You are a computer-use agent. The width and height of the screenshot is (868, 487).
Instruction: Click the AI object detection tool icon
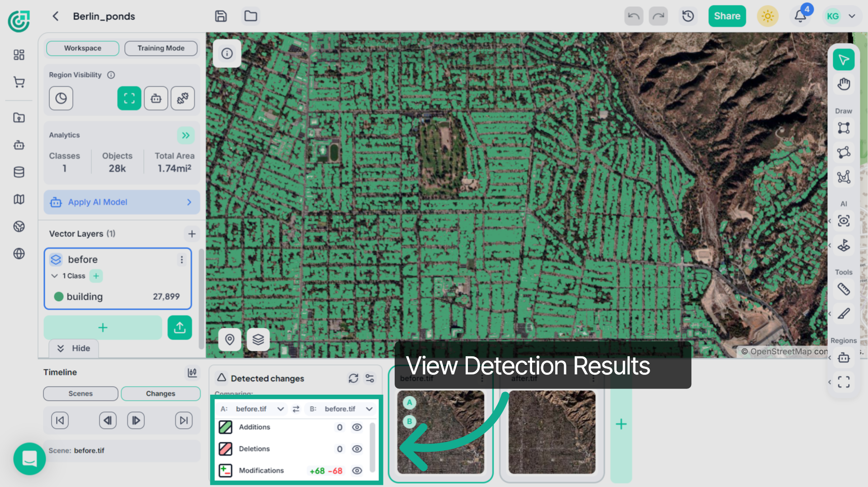point(844,221)
